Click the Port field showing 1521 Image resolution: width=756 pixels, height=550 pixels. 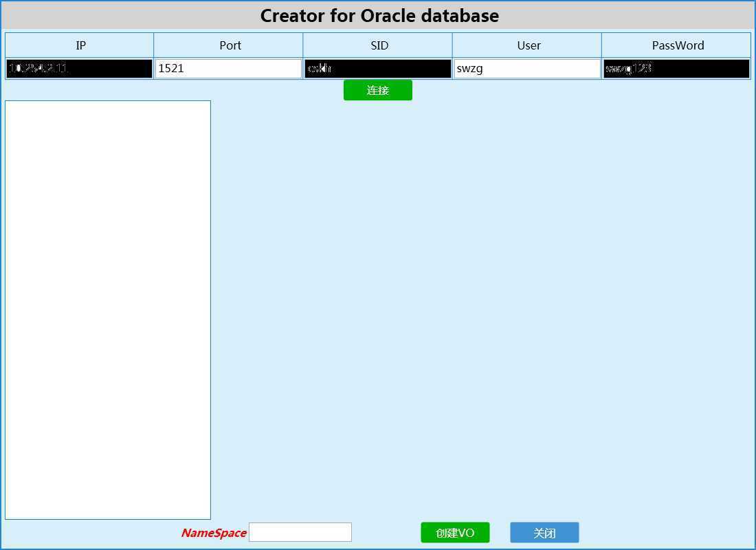(229, 69)
